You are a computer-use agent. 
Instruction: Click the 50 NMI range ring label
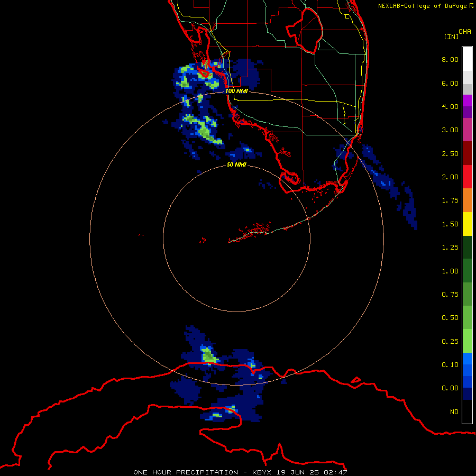tap(236, 165)
